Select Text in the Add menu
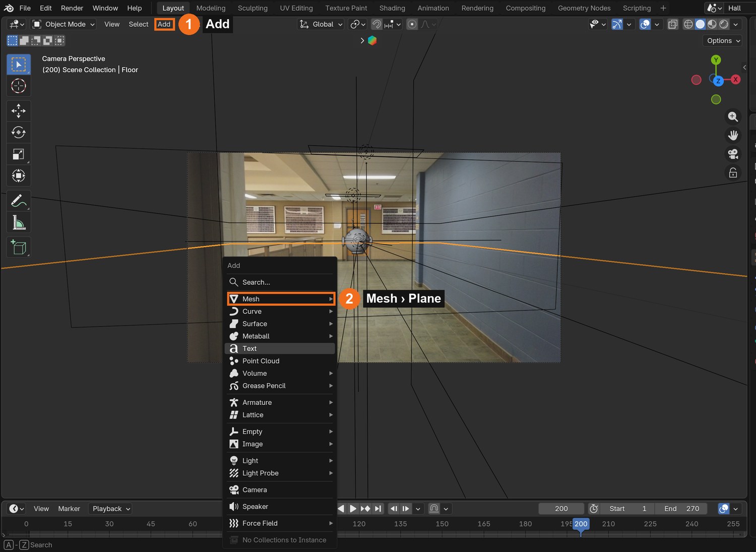 pyautogui.click(x=281, y=349)
